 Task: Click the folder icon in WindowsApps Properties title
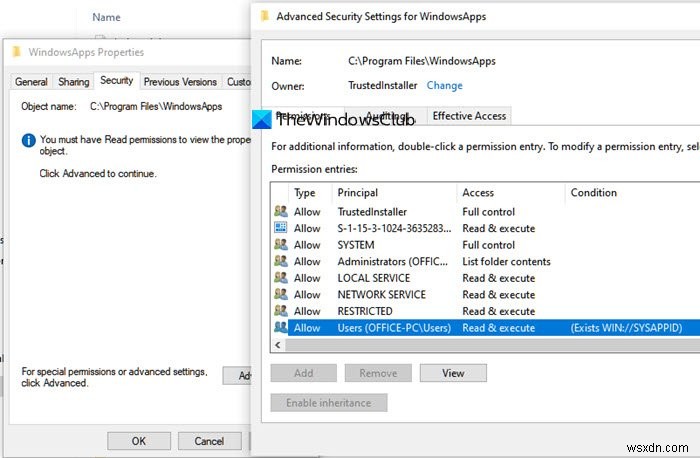[17, 52]
